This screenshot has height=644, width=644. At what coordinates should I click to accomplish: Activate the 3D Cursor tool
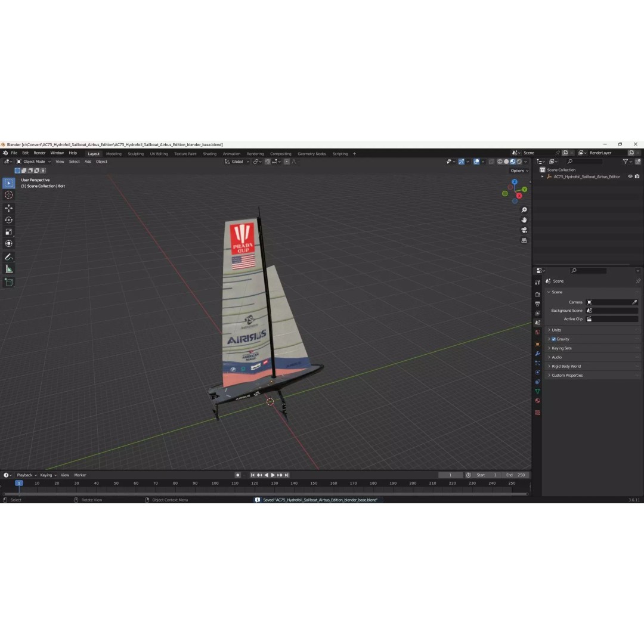pyautogui.click(x=8, y=195)
